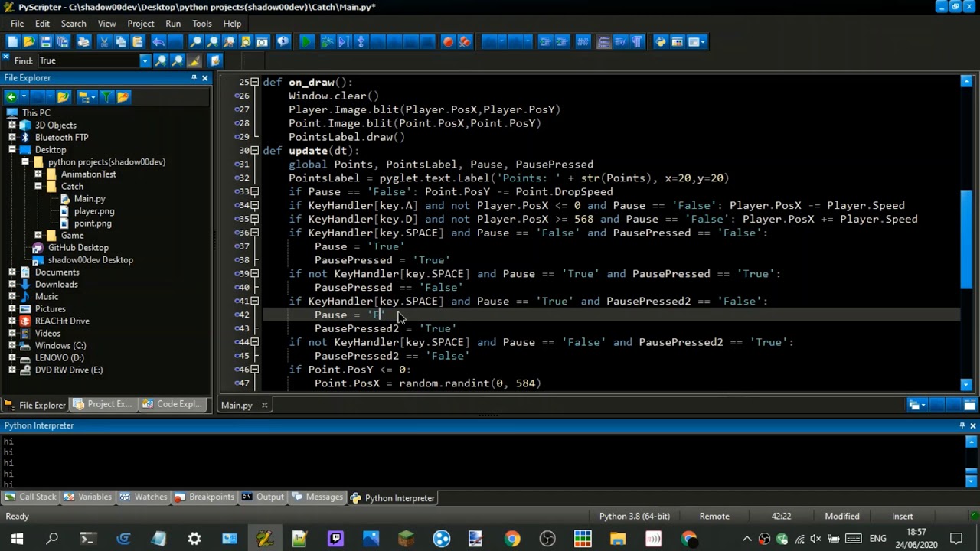Collapse the Desktop tree node

(11, 149)
